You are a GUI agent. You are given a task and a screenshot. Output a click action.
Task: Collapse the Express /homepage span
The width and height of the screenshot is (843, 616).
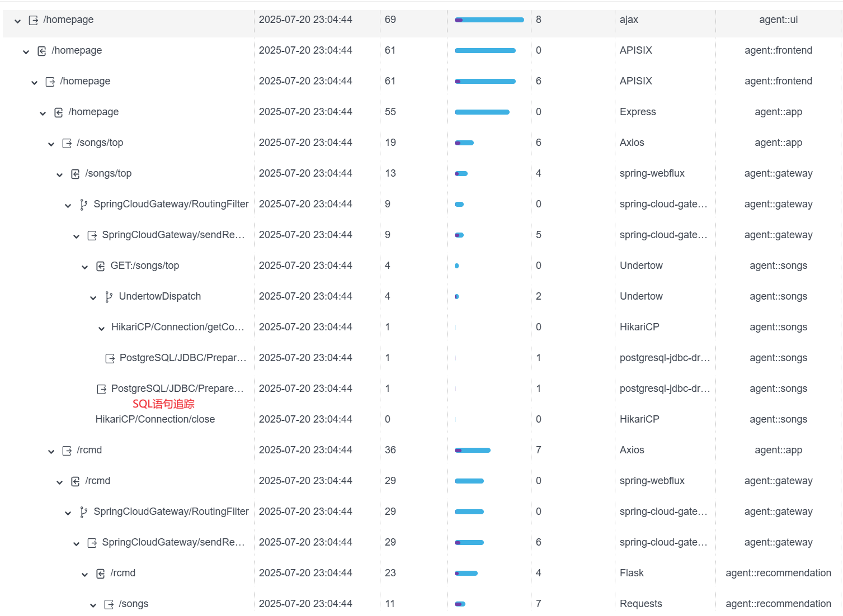[x=43, y=113]
